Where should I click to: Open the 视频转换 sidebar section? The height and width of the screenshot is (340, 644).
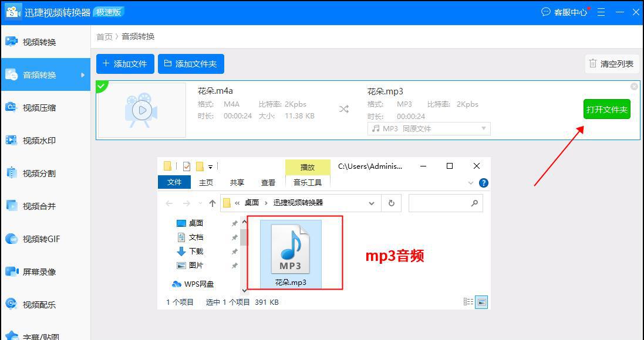(x=45, y=42)
